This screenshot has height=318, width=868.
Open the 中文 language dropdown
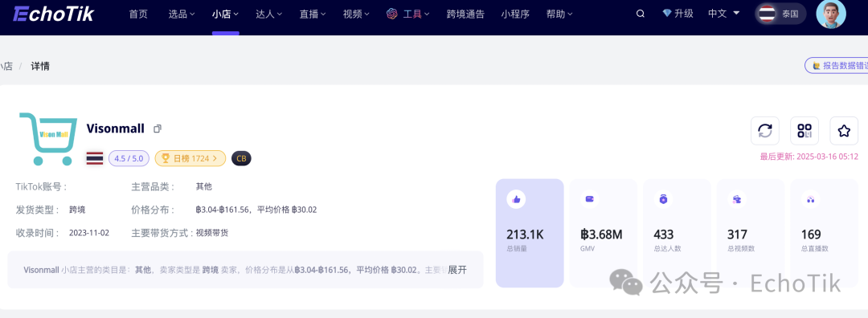724,14
